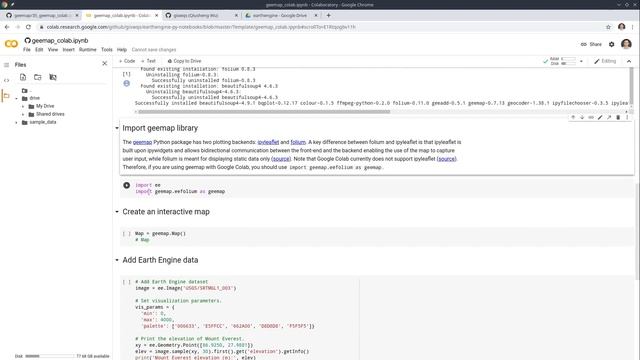Image resolution: width=640 pixels, height=360 pixels.
Task: Click the horizontal scrollbar of the output
Action: 264,111
